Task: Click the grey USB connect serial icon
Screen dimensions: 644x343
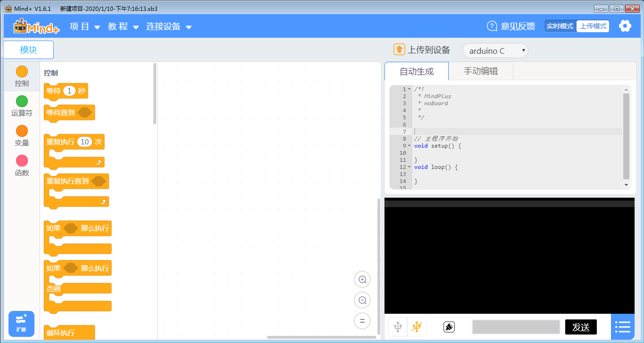Action: coord(398,326)
